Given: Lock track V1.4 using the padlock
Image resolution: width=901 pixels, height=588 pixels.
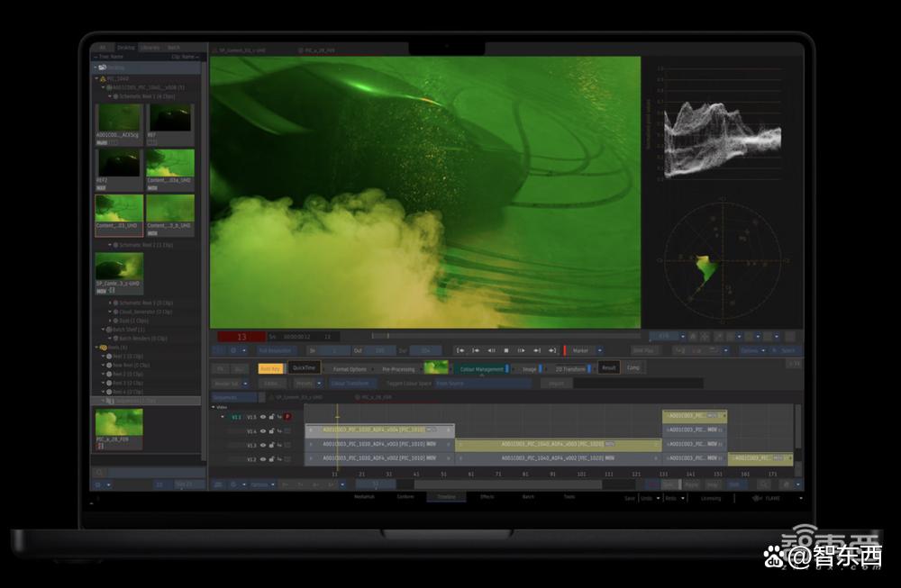Looking at the screenshot, I should tap(271, 430).
